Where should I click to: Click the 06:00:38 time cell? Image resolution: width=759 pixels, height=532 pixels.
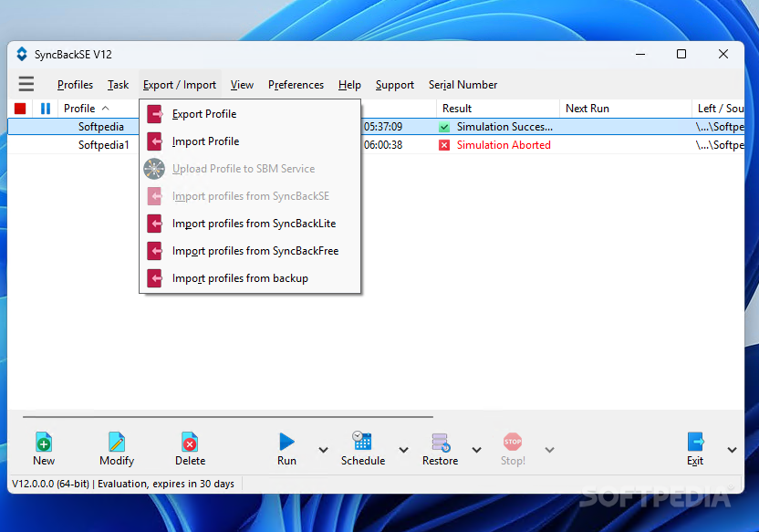tap(383, 145)
